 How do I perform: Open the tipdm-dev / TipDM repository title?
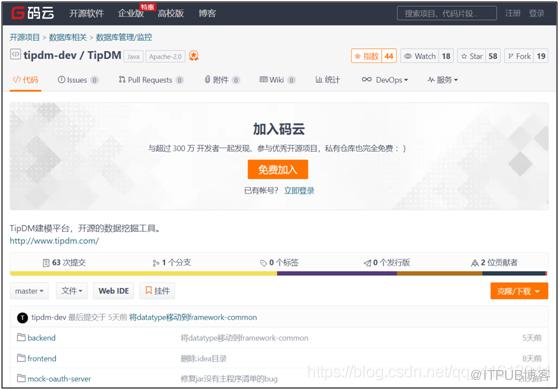pos(72,55)
